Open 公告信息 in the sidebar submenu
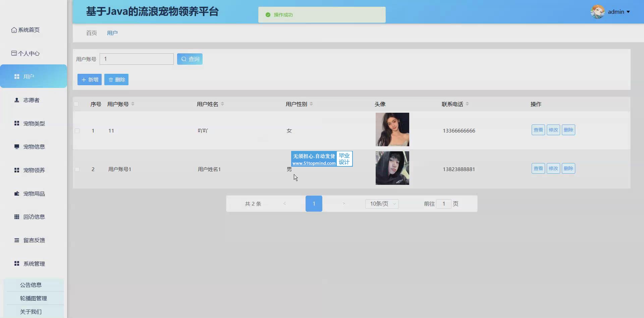 31,285
